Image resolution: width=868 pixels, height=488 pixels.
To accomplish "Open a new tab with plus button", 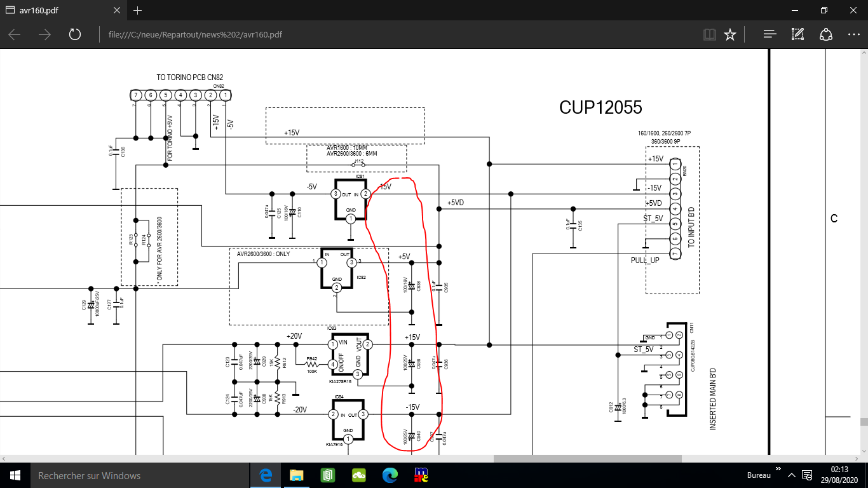I will 138,10.
